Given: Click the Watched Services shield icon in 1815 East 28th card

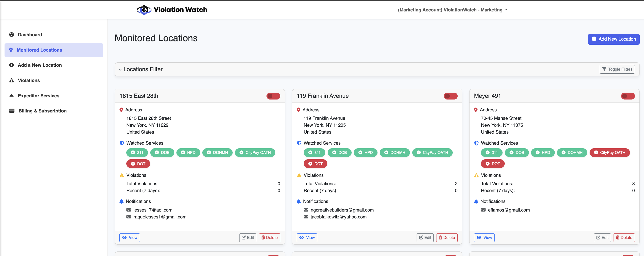Looking at the screenshot, I should [122, 143].
